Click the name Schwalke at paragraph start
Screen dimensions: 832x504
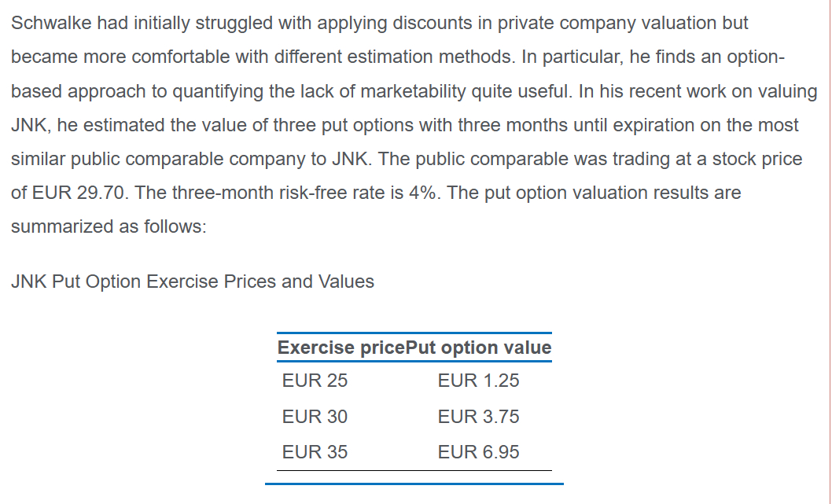(53, 23)
